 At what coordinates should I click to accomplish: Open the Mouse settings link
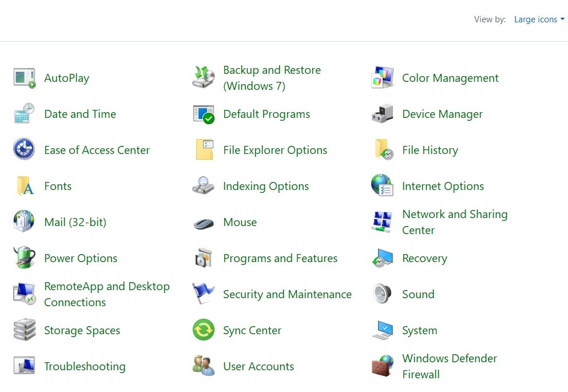coord(240,222)
